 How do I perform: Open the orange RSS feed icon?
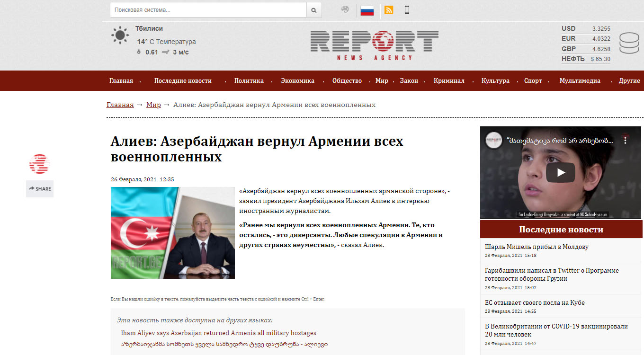389,10
